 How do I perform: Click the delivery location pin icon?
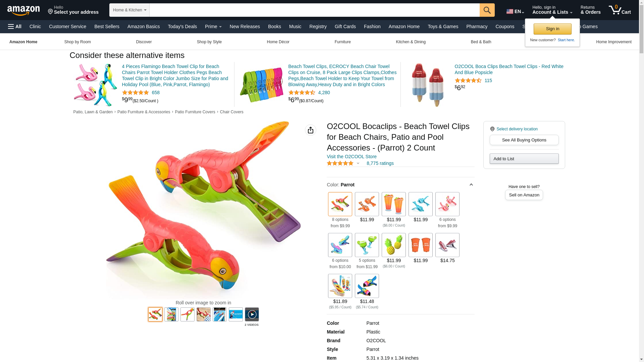[492, 129]
